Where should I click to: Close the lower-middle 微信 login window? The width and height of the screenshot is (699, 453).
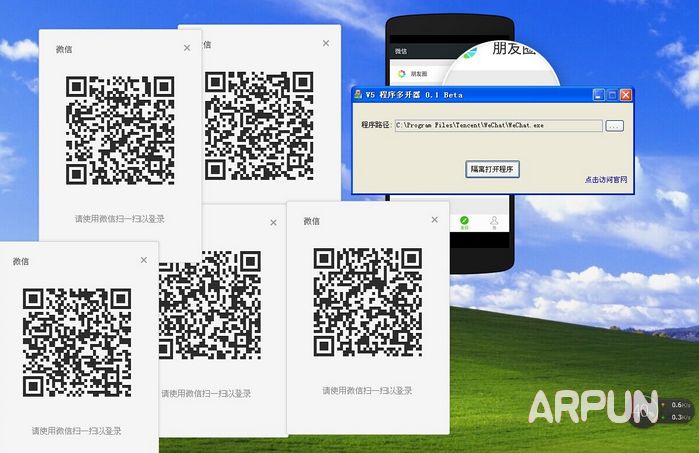(x=273, y=222)
